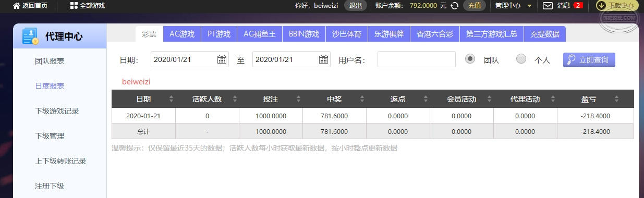The height and width of the screenshot is (198, 644).
Task: Open the 全部游戏 menu
Action: pos(92,6)
